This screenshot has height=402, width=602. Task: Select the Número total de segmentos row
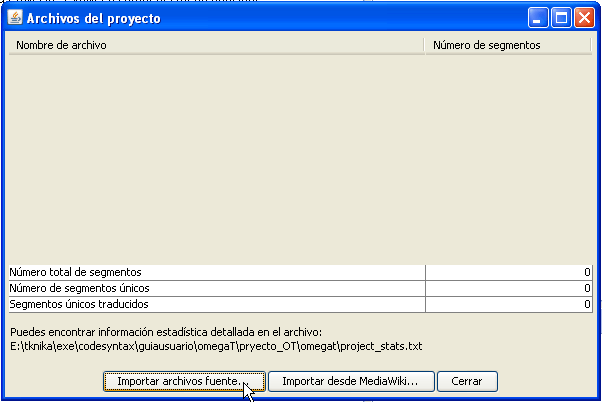(300, 272)
